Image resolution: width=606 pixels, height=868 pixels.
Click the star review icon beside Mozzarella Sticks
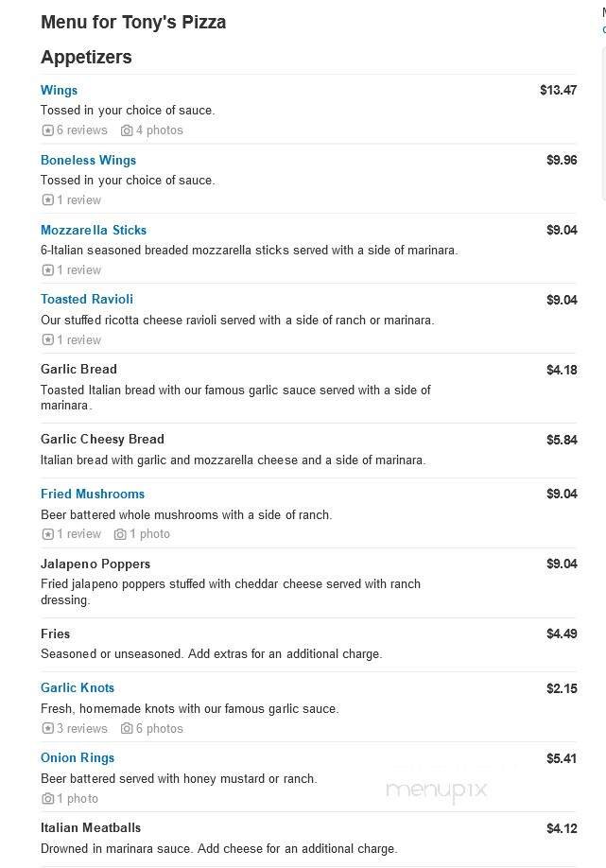point(46,269)
